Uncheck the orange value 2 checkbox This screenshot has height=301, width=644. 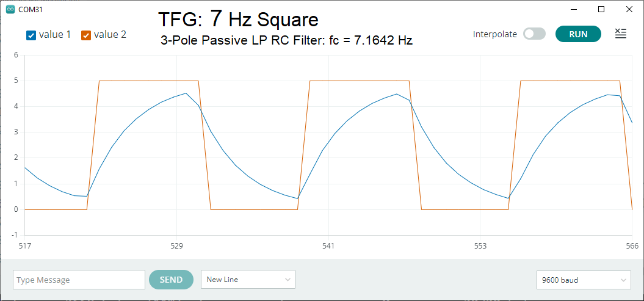coord(86,35)
